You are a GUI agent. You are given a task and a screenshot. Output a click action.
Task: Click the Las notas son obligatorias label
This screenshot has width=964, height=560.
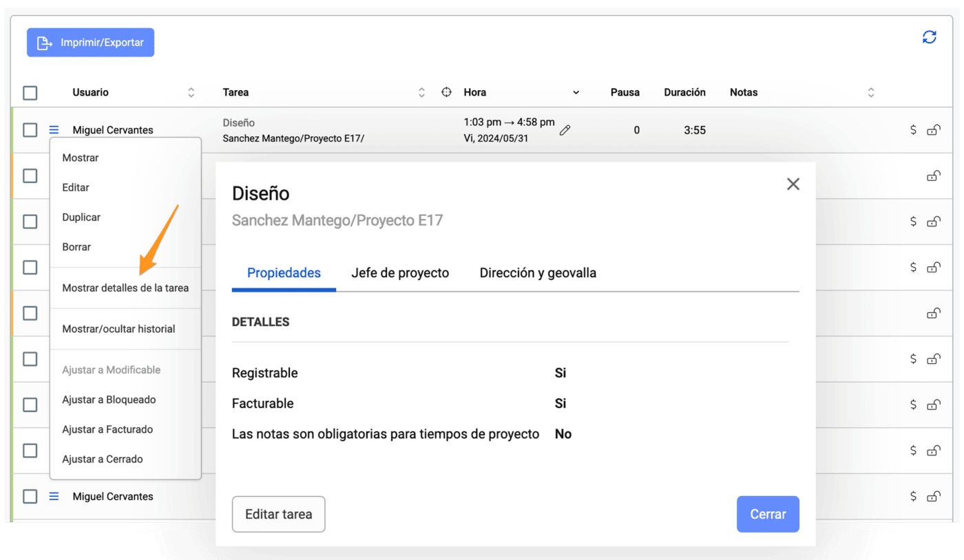[x=386, y=434]
